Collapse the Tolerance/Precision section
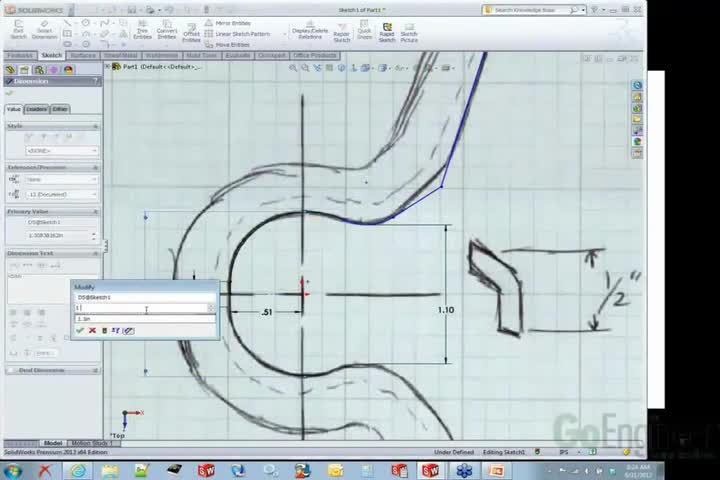 click(x=96, y=168)
